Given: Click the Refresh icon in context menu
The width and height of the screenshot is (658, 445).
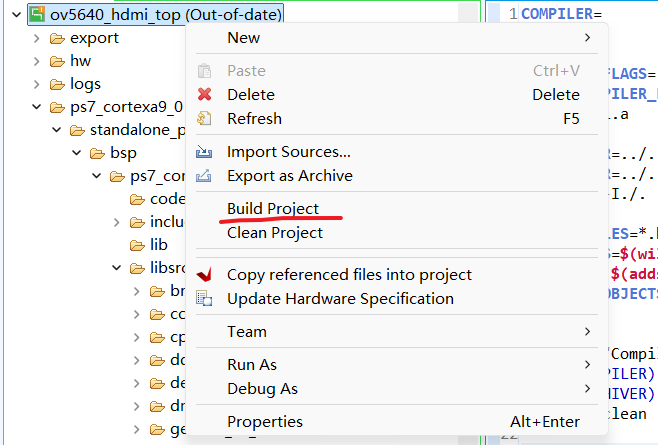Looking at the screenshot, I should point(205,118).
